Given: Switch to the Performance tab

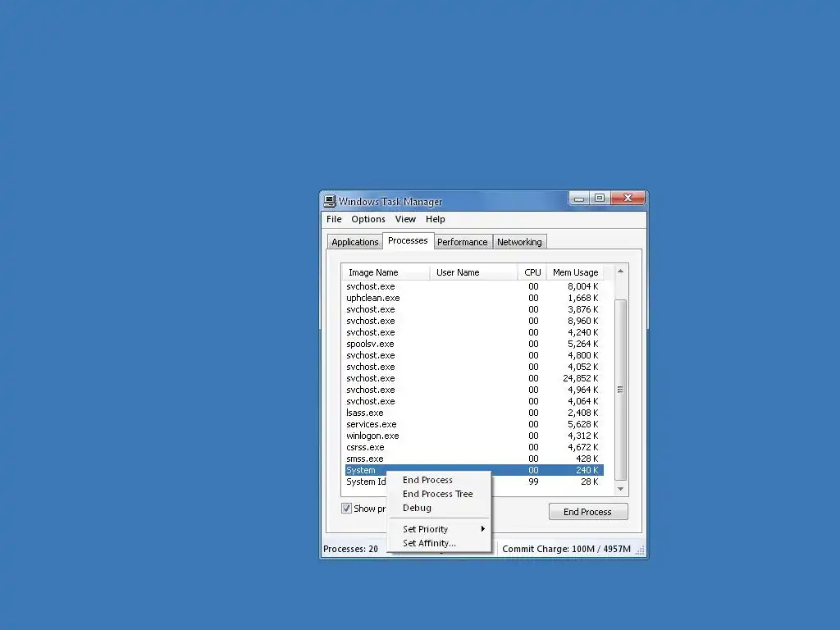Looking at the screenshot, I should pos(463,242).
